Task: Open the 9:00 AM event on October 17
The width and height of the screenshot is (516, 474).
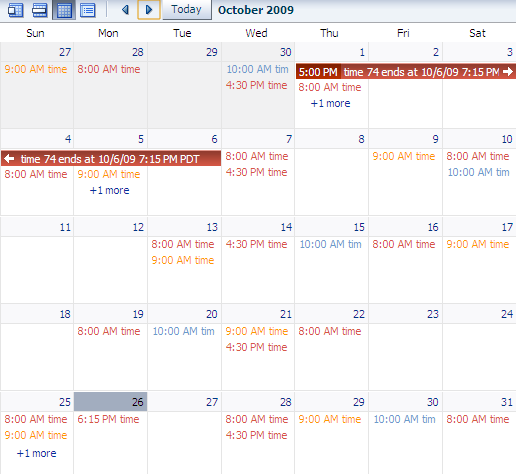Action: (478, 244)
